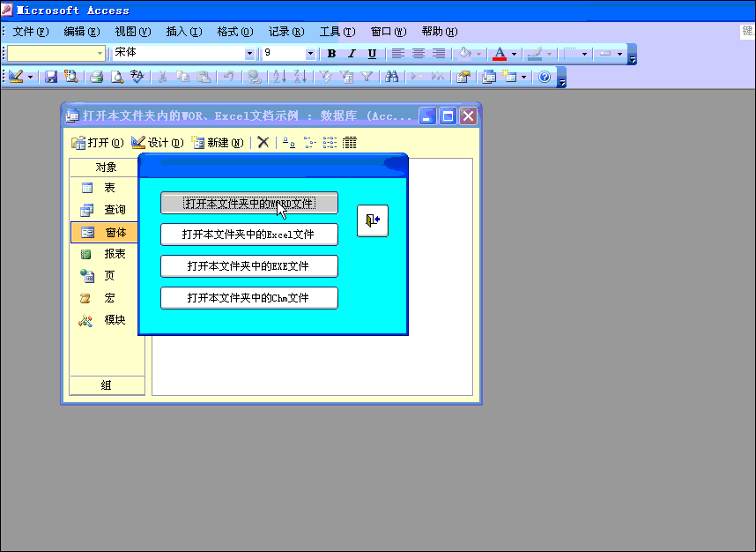The width and height of the screenshot is (756, 552).
Task: Open the Properties icon in toolbar
Action: click(463, 77)
